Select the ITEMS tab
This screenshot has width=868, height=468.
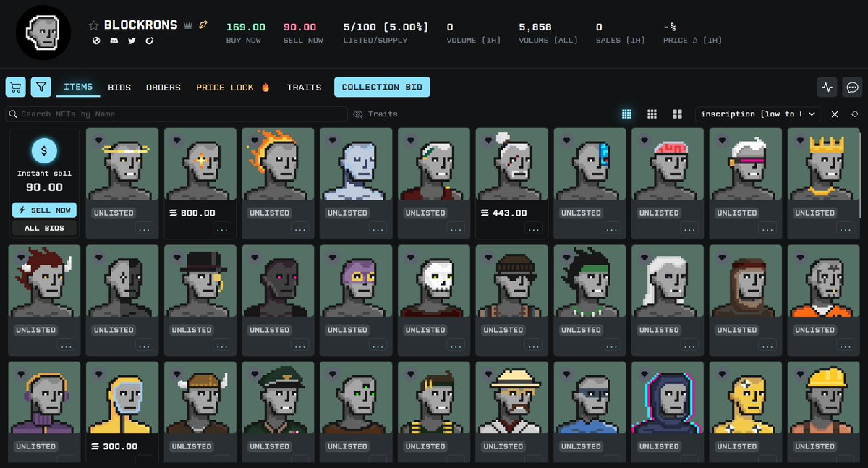coord(78,87)
